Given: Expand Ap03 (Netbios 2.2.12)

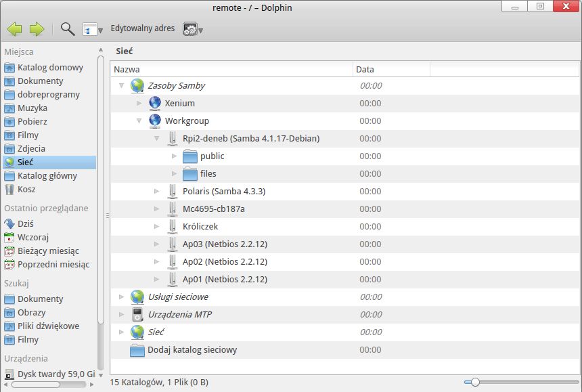Looking at the screenshot, I should coord(156,244).
